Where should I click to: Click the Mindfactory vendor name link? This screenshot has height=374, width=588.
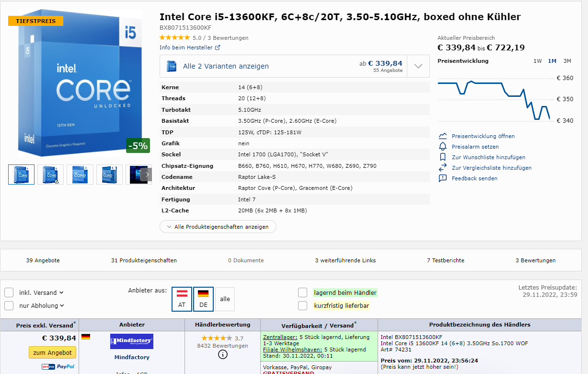[132, 357]
